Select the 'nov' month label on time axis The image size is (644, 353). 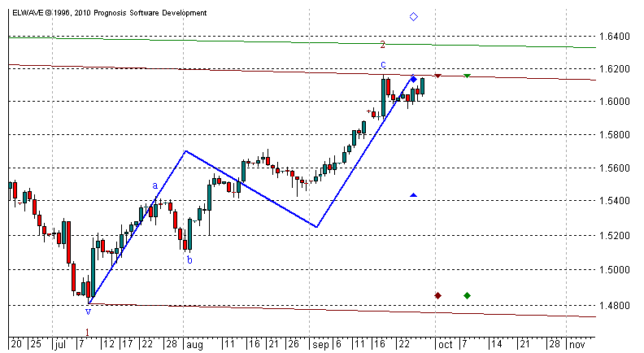tap(577, 344)
